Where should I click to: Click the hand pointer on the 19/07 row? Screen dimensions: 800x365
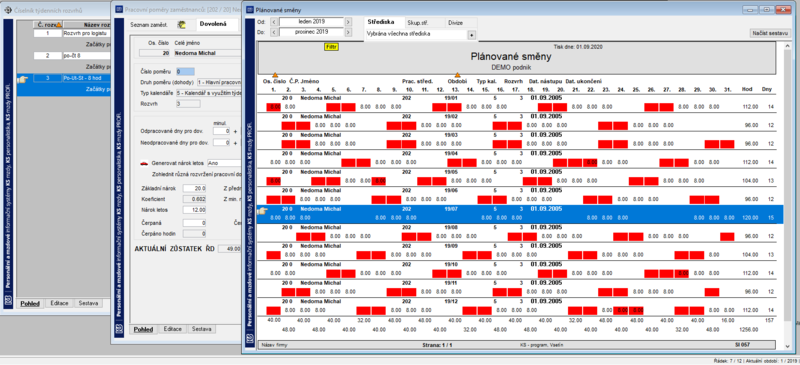[262, 211]
